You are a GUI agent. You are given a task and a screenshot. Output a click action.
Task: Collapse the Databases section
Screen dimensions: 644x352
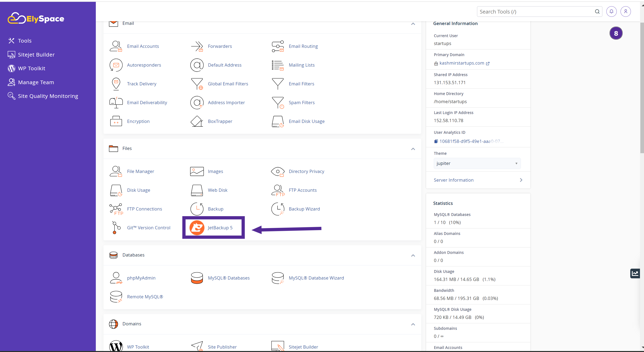tap(413, 255)
